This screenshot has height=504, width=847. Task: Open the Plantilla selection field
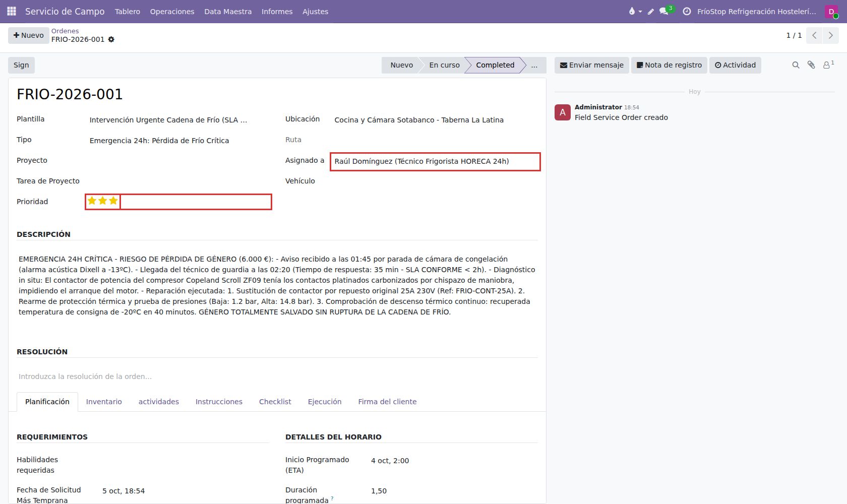click(x=179, y=120)
